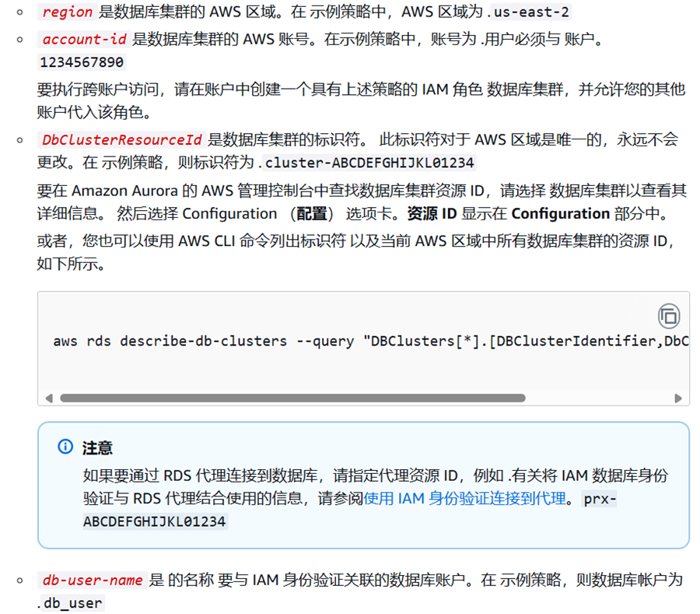Click the 1234567890 account number code
Image resolution: width=700 pixels, height=614 pixels.
[x=82, y=62]
